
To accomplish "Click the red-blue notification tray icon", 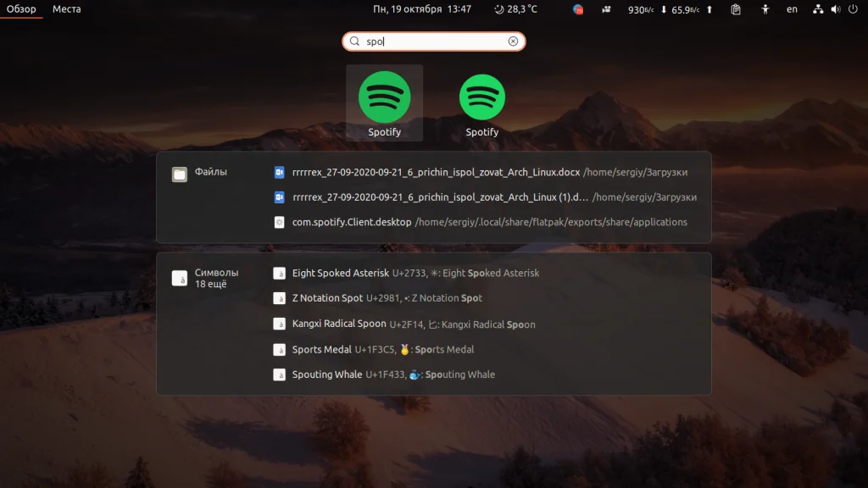I will (x=578, y=9).
